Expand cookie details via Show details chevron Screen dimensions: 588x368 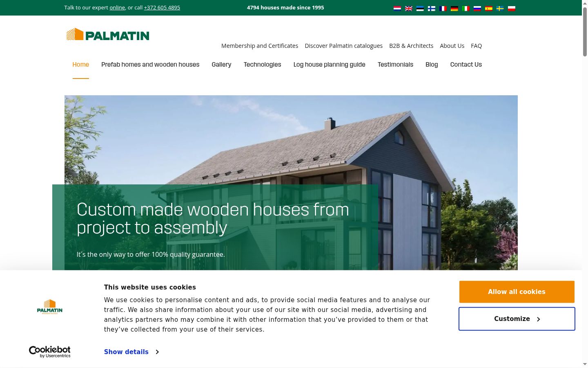tap(157, 352)
